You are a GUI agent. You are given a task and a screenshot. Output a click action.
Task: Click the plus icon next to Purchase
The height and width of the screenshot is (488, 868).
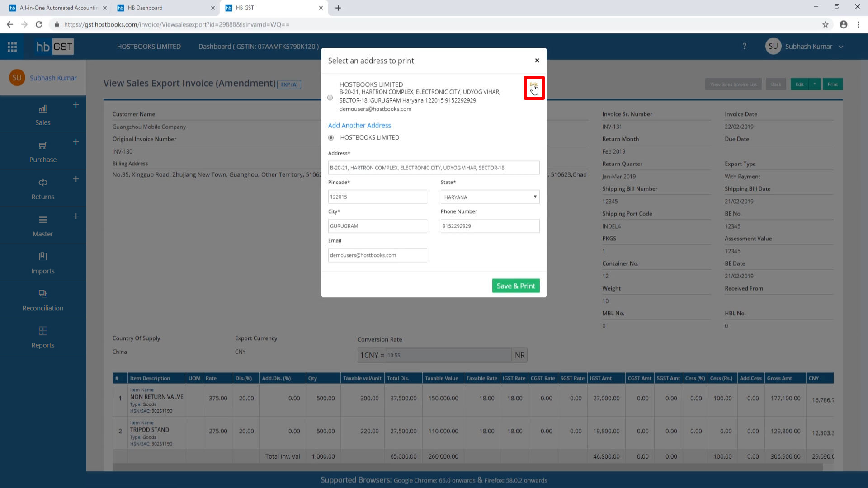(x=76, y=142)
